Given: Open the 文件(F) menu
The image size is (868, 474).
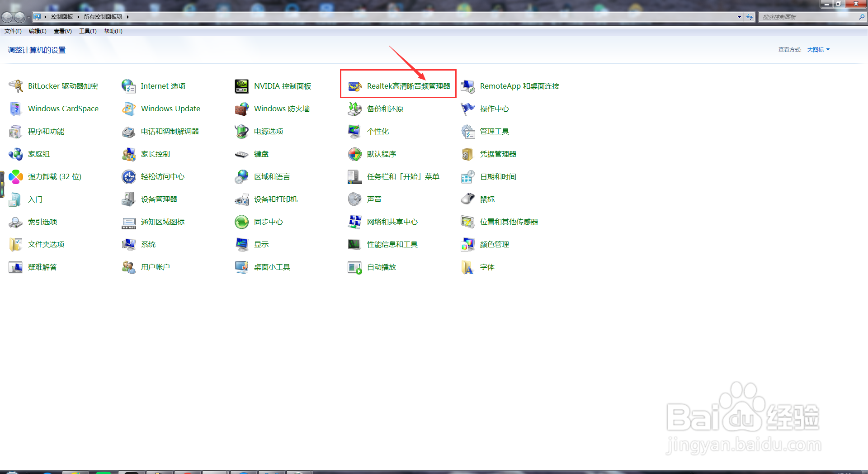Looking at the screenshot, I should [13, 31].
